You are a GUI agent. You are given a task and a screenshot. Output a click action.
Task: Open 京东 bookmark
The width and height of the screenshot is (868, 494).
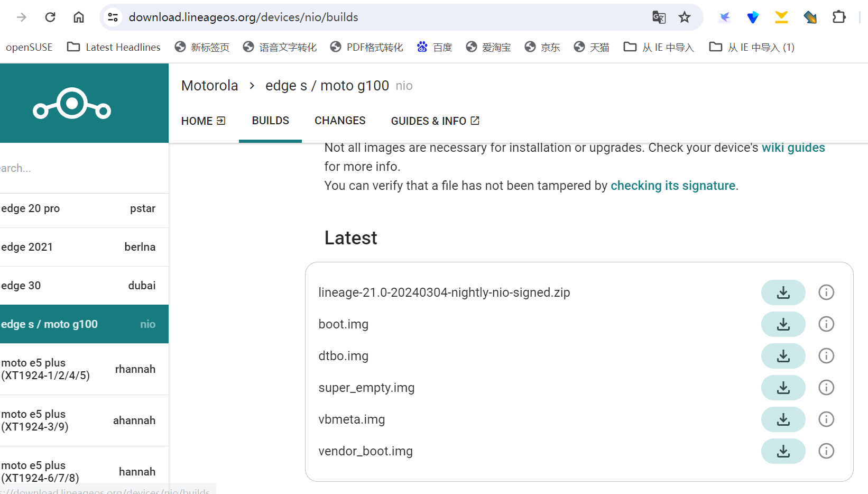(x=542, y=47)
